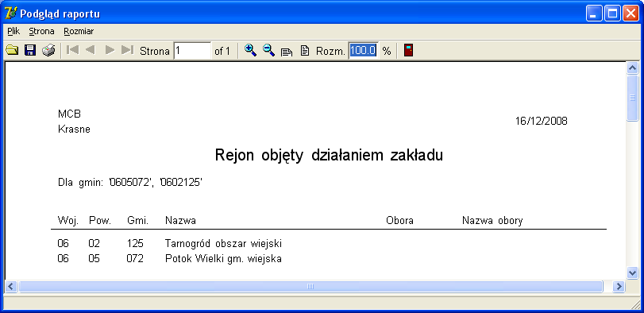The height and width of the screenshot is (313, 644).
Task: Close the Podgląd raportu window
Action: point(631,14)
